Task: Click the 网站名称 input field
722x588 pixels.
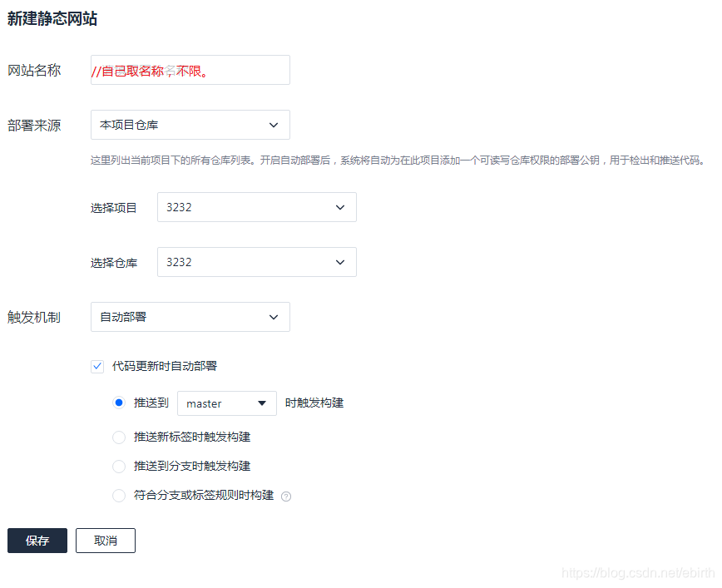Action: tap(190, 70)
